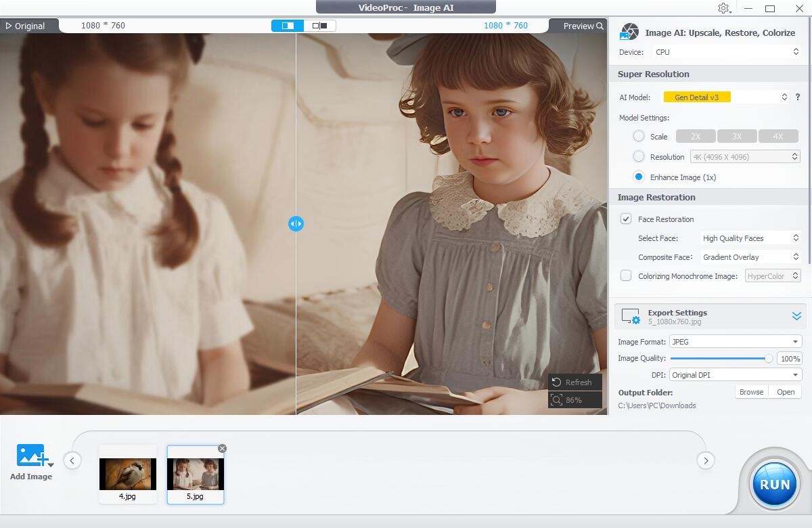812x528 pixels.
Task: Select the Scale radio option
Action: pyautogui.click(x=639, y=136)
